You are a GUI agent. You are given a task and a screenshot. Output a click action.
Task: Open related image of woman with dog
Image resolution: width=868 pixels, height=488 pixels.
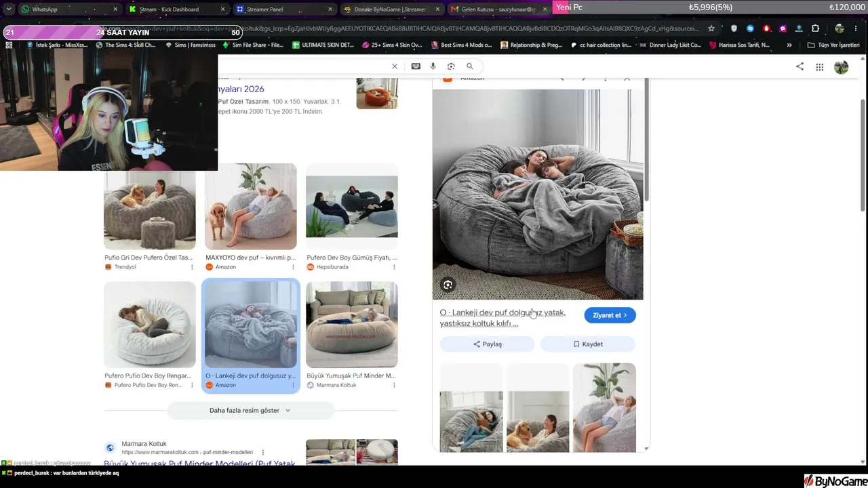click(x=538, y=407)
